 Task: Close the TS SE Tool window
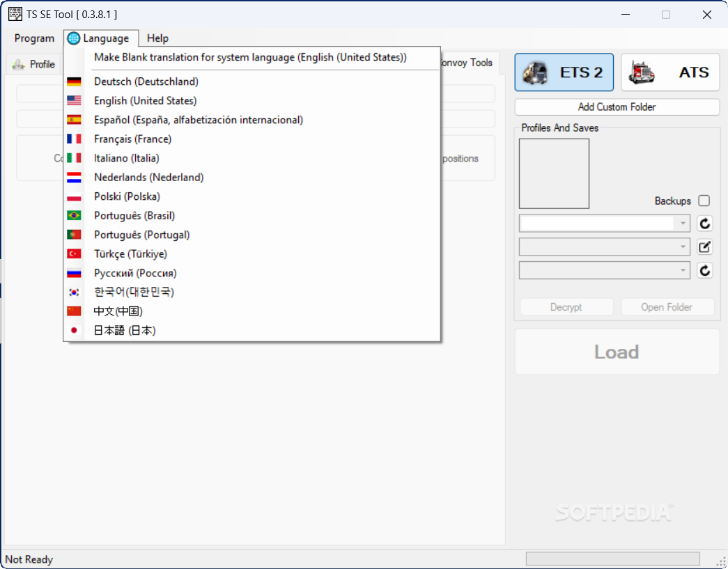[x=706, y=15]
